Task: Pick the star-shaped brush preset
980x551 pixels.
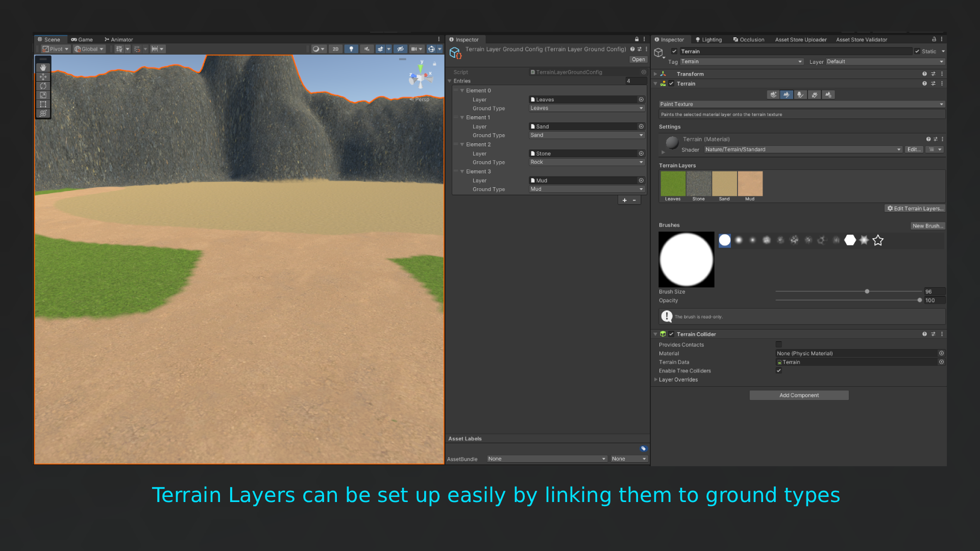Action: pyautogui.click(x=877, y=240)
